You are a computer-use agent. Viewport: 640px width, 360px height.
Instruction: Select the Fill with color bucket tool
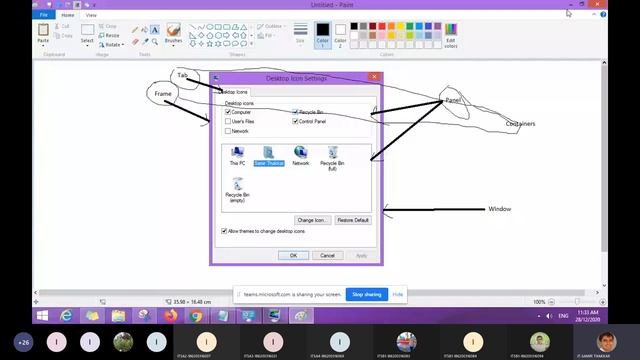tap(144, 30)
